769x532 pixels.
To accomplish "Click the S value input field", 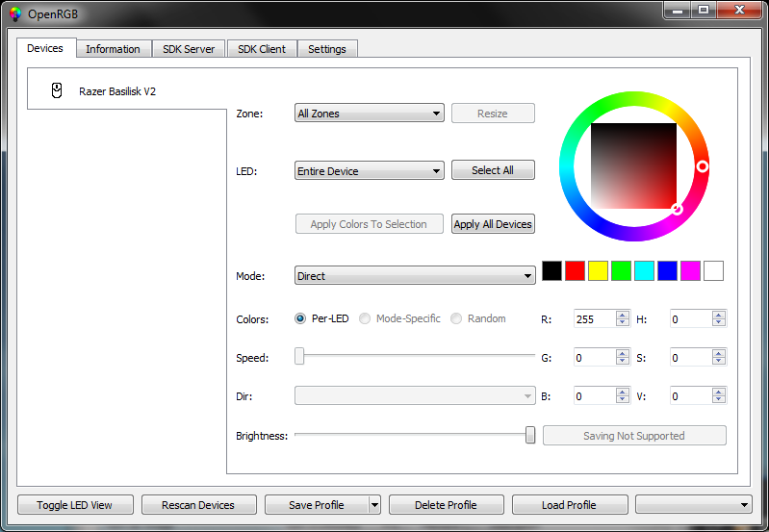I will pos(690,358).
